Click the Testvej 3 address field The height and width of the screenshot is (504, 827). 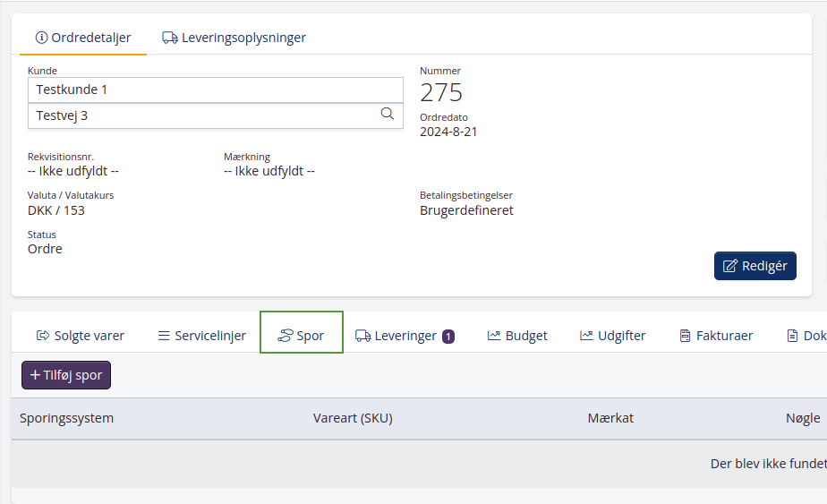pyautogui.click(x=201, y=115)
